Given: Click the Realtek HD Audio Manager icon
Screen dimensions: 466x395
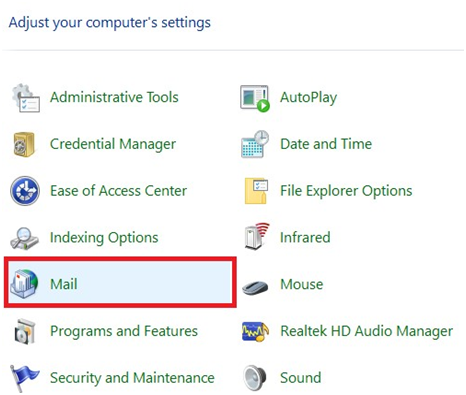Looking at the screenshot, I should [255, 331].
